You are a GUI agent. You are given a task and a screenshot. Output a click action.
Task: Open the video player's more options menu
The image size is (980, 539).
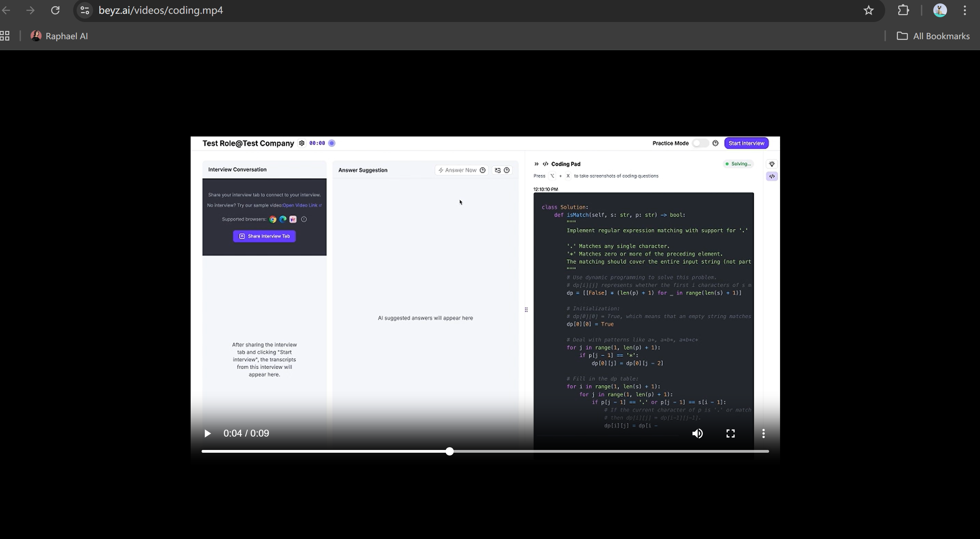tap(764, 433)
